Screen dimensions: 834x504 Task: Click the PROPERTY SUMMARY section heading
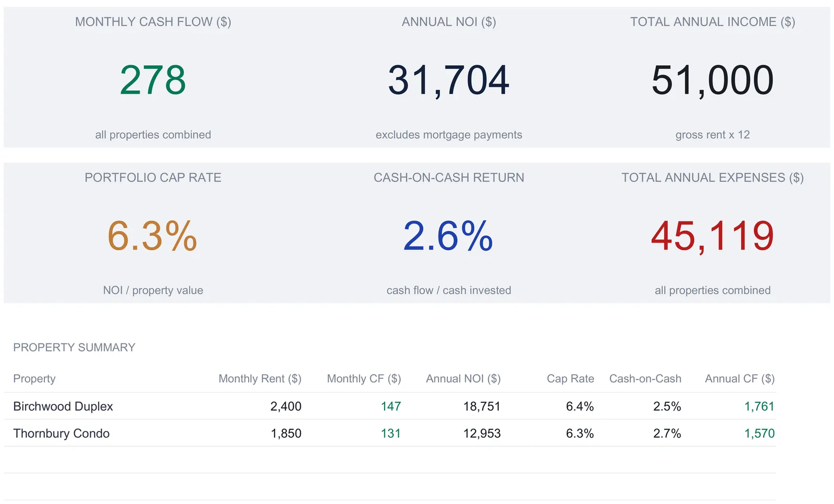[74, 348]
